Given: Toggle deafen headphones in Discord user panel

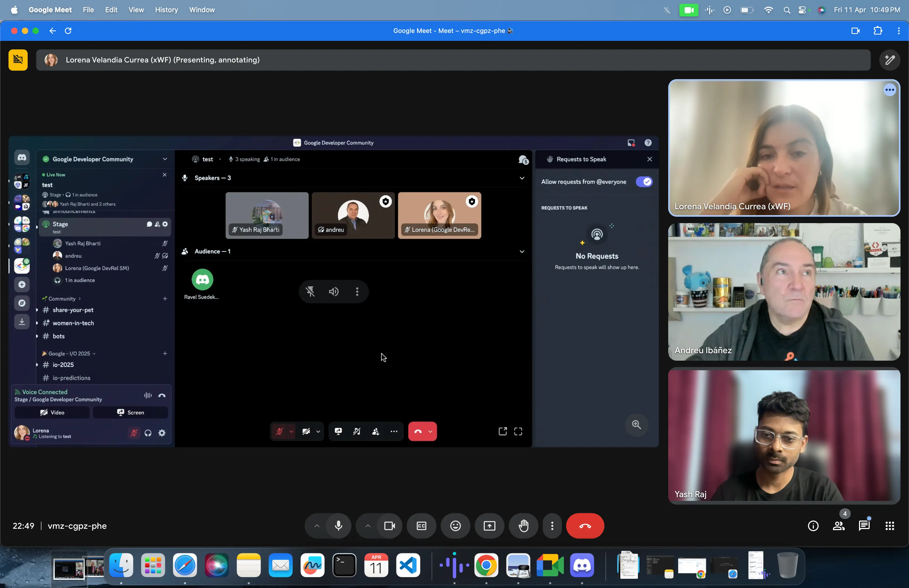Looking at the screenshot, I should click(x=148, y=433).
